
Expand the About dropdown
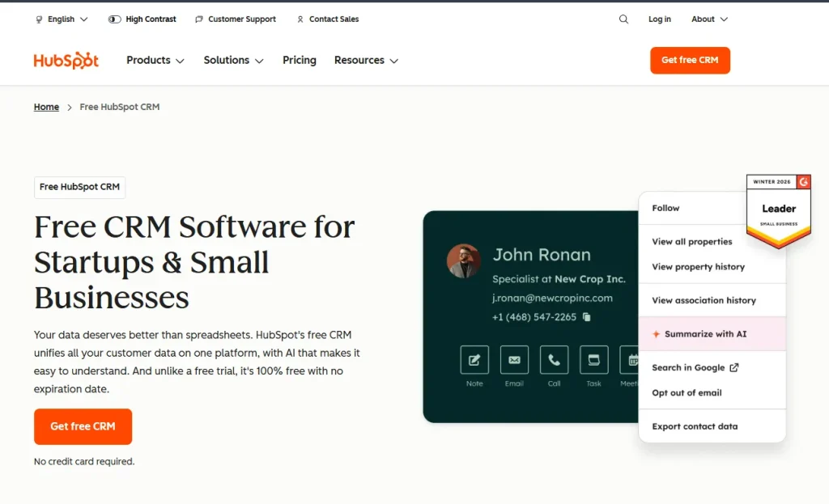pyautogui.click(x=709, y=19)
